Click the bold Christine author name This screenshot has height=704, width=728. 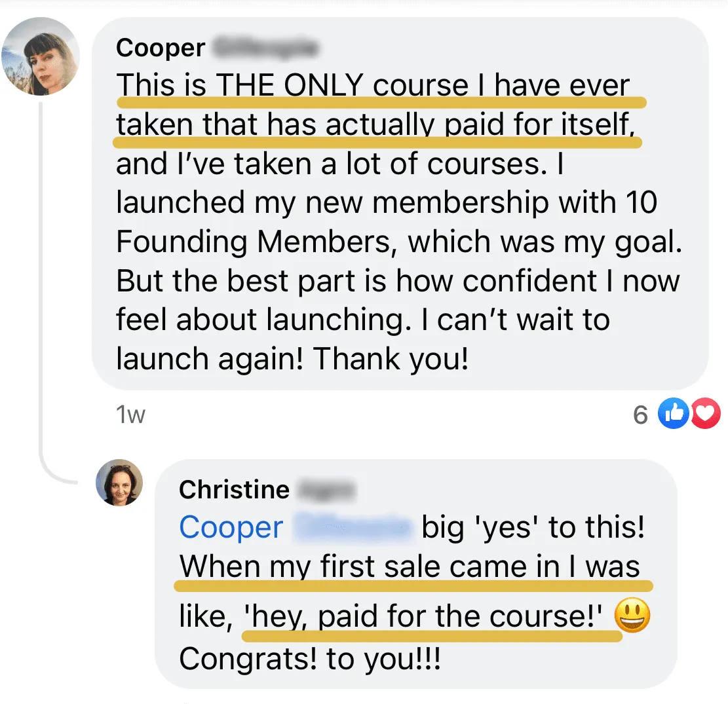point(235,490)
